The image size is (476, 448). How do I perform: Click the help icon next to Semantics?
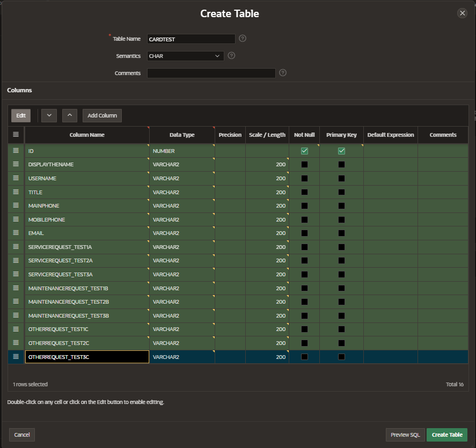click(231, 56)
